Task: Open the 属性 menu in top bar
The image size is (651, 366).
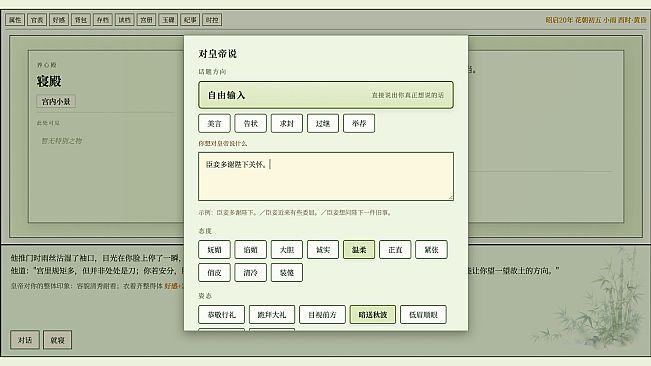Action: 15,20
